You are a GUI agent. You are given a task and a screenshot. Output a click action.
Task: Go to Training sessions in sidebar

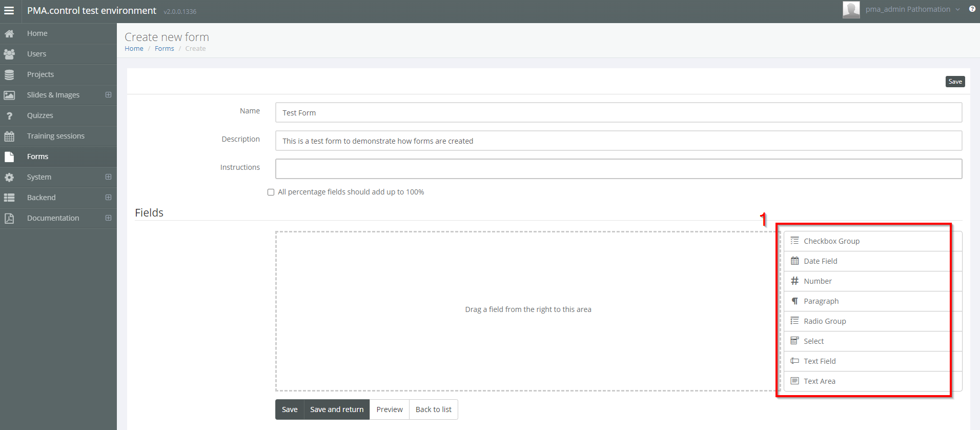pos(55,136)
